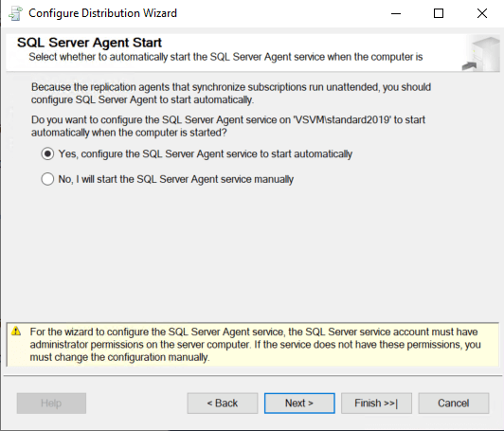Click the administrator permissions warning message
This screenshot has width=504, height=431.
[x=255, y=345]
